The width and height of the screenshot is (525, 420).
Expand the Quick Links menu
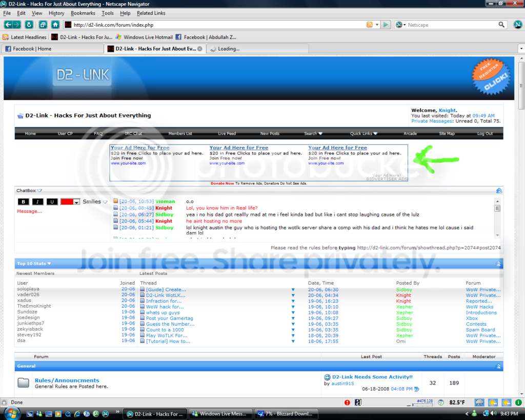364,133
